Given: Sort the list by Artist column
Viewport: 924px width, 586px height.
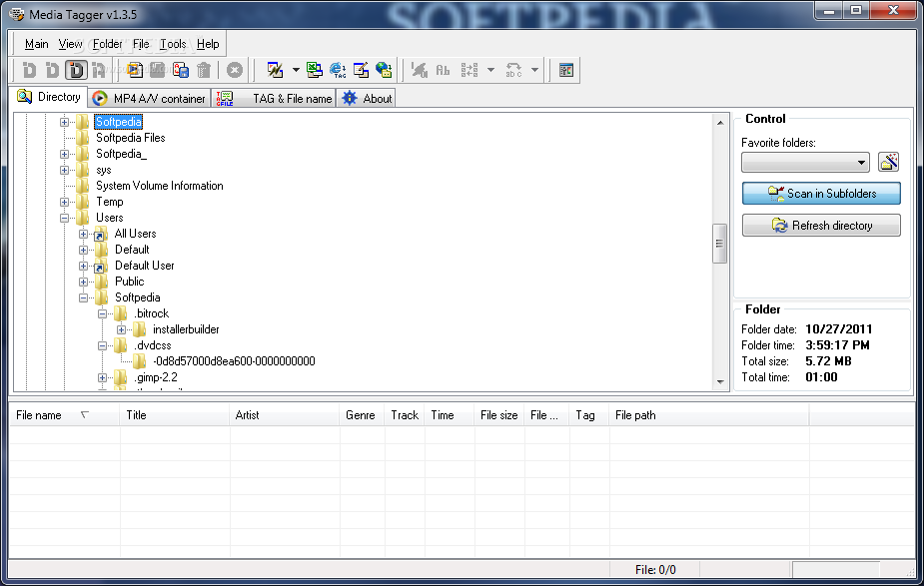Looking at the screenshot, I should [x=284, y=415].
